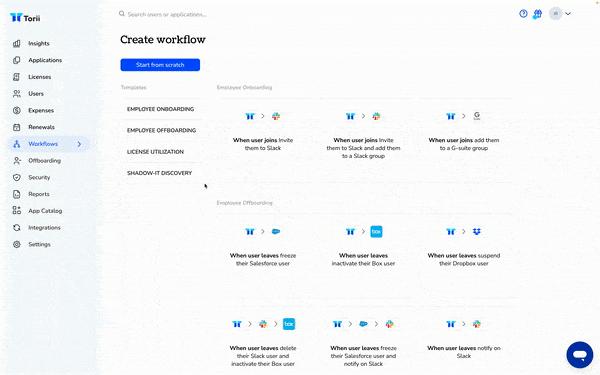Open Applications from the sidebar icon
This screenshot has width=600, height=375.
tap(16, 60)
